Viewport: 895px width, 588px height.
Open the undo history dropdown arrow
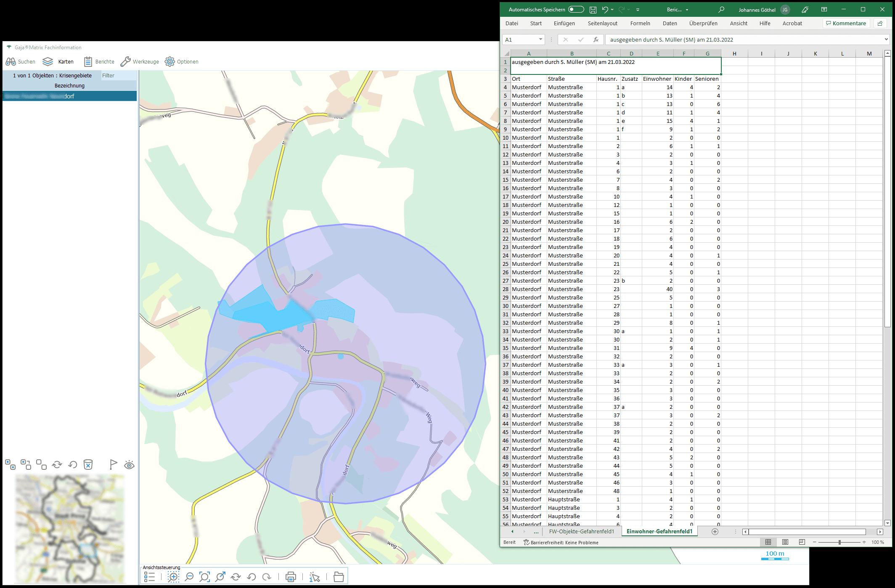612,10
